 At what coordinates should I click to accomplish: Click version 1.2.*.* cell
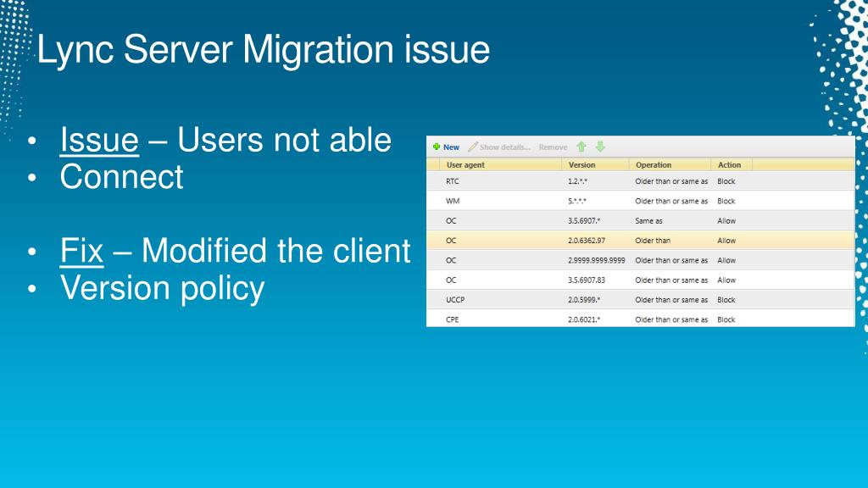coord(577,181)
